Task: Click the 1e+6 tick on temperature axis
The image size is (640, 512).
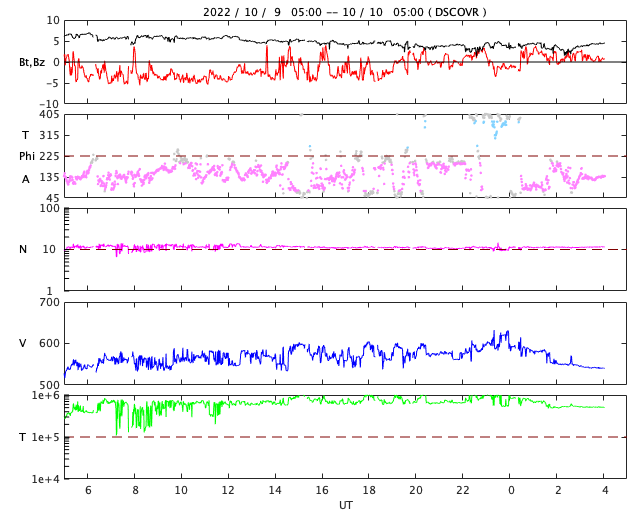Action: tap(46, 396)
